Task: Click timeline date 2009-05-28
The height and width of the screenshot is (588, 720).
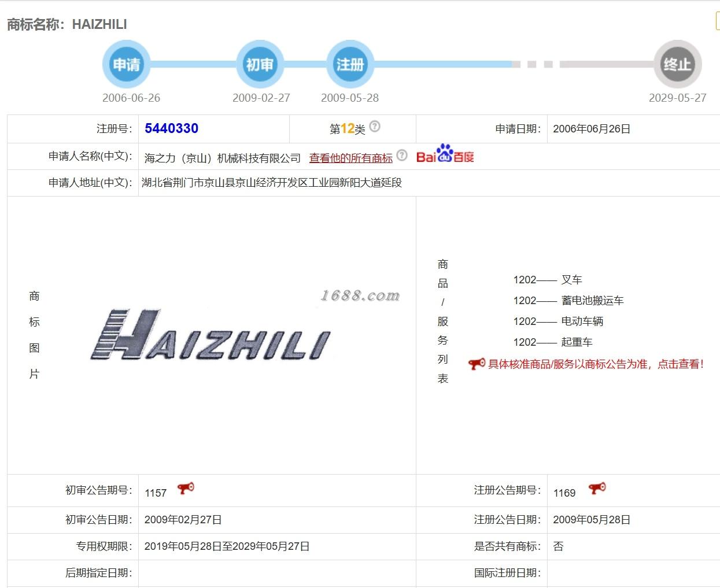Action: coord(350,98)
